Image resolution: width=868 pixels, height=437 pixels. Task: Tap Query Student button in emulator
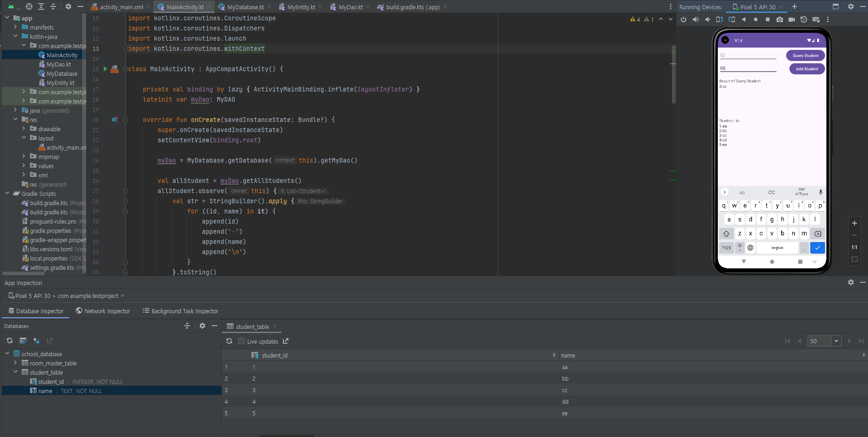click(x=806, y=55)
